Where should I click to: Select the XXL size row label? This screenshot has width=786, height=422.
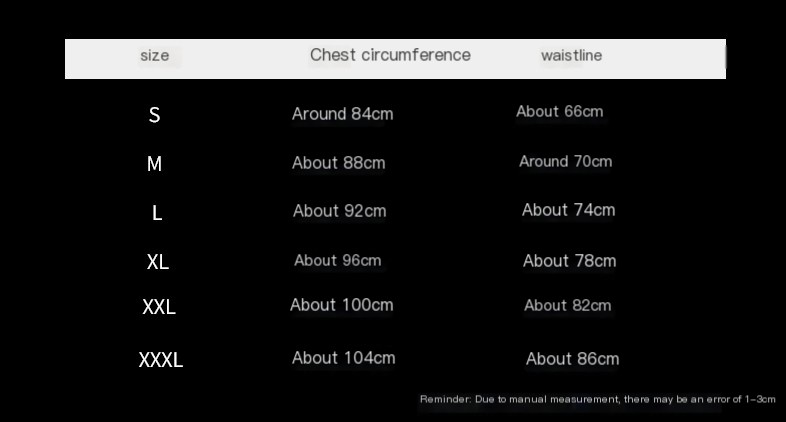tap(159, 307)
